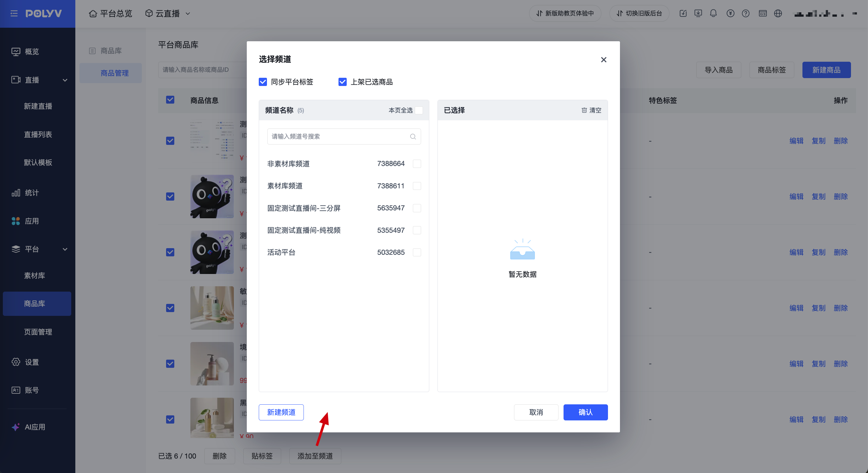Open the 云直播 product dropdown

(x=168, y=14)
